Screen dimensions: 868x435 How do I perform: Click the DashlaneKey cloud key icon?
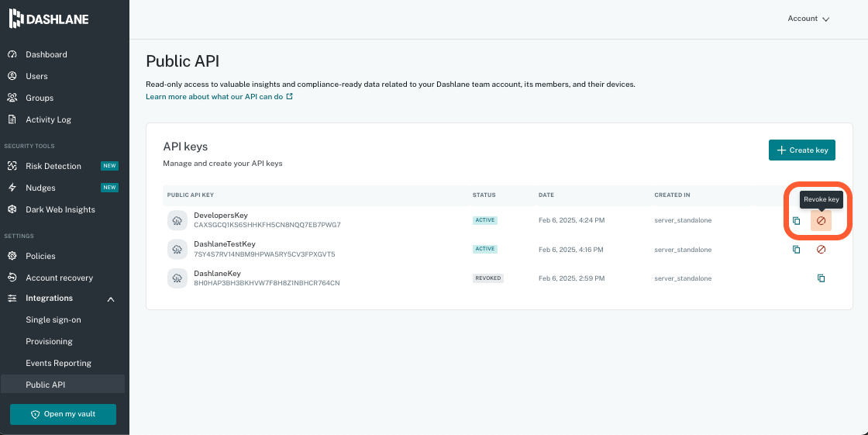click(x=177, y=278)
